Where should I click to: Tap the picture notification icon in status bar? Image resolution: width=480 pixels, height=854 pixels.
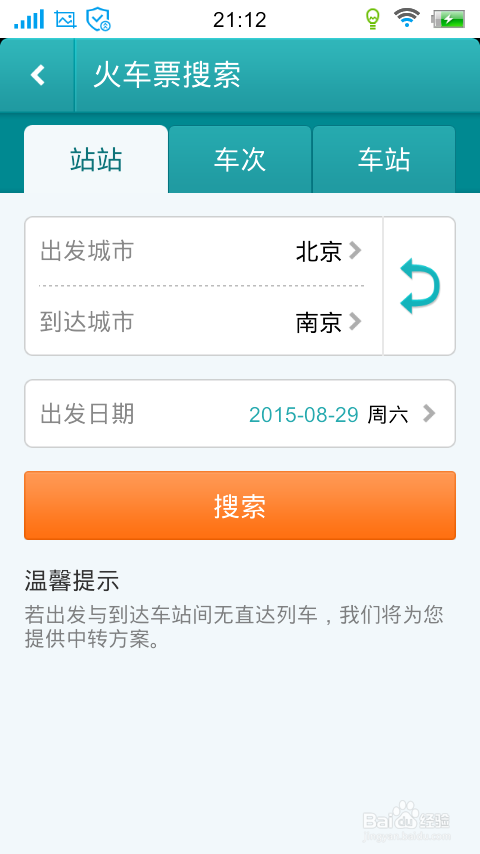click(65, 19)
